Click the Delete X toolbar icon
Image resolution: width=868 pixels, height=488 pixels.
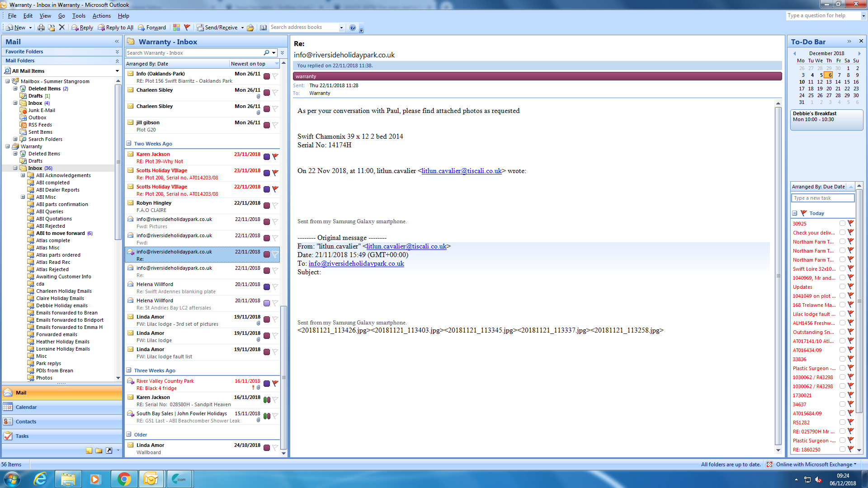click(62, 28)
